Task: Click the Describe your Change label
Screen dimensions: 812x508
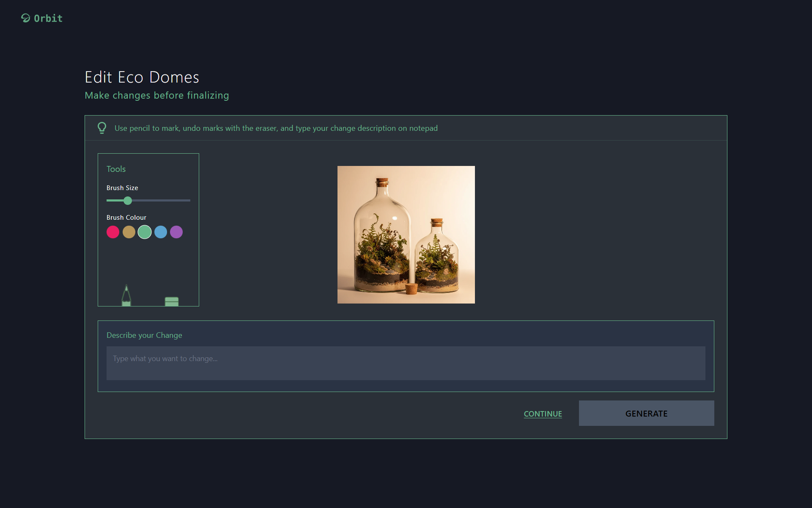Action: (144, 335)
